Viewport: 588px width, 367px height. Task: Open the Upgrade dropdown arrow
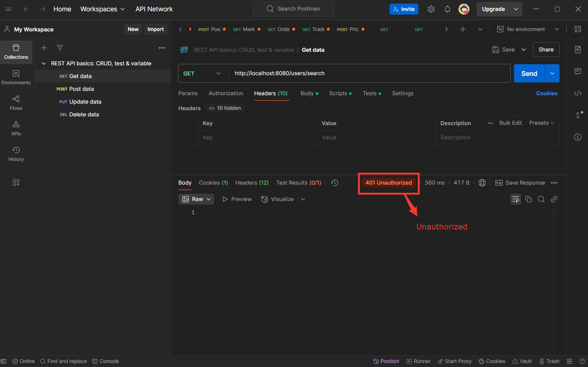coord(516,9)
